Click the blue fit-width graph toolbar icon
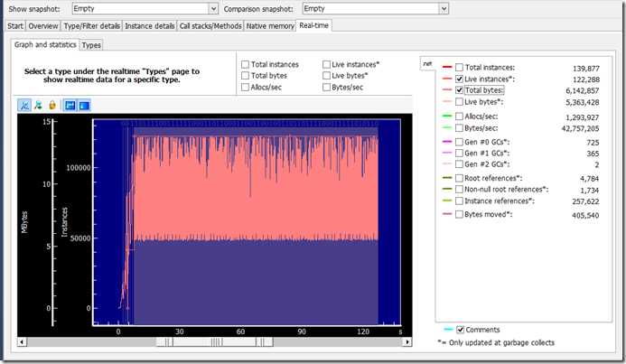The width and height of the screenshot is (626, 364). point(70,106)
